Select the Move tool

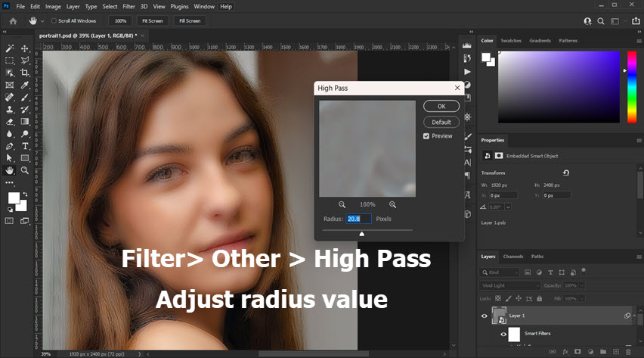[25, 48]
